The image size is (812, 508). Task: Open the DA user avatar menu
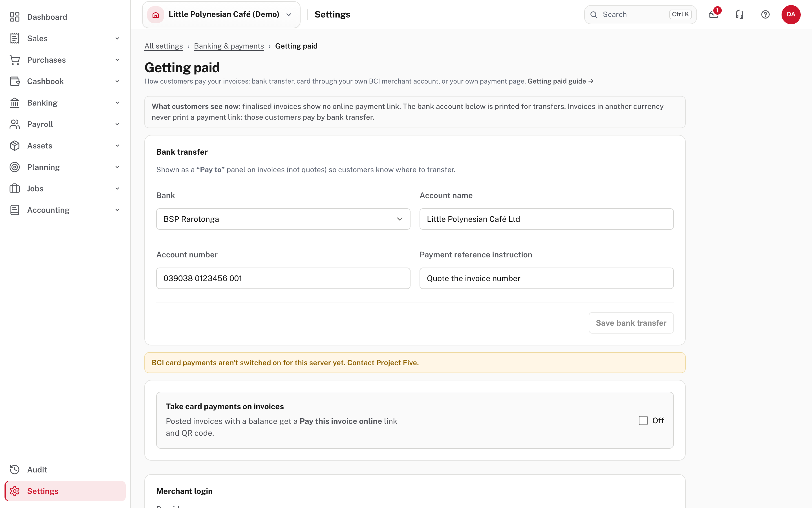click(x=791, y=14)
